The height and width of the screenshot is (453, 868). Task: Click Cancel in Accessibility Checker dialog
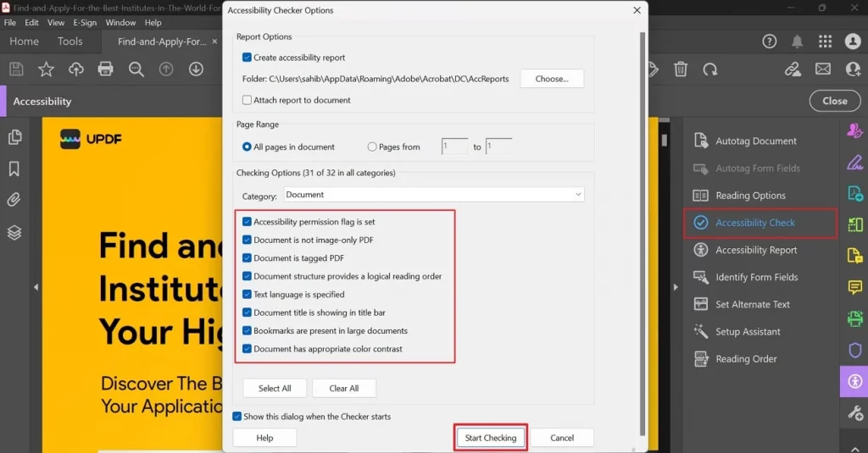click(562, 438)
